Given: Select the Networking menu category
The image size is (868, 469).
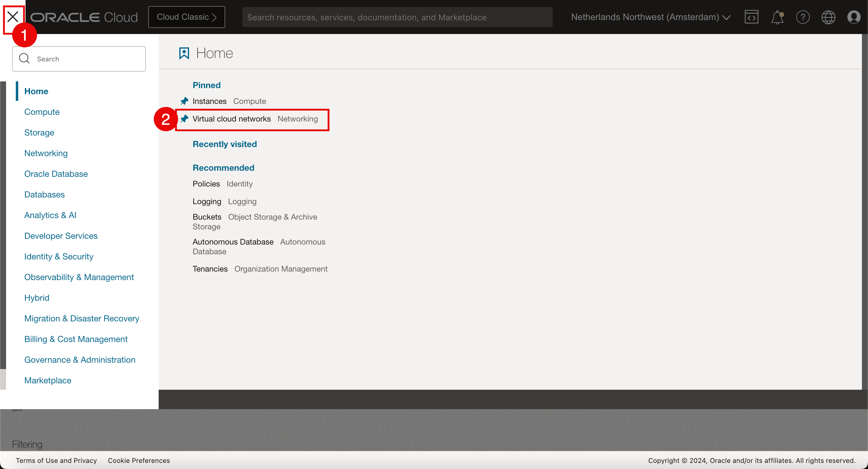Looking at the screenshot, I should [46, 153].
